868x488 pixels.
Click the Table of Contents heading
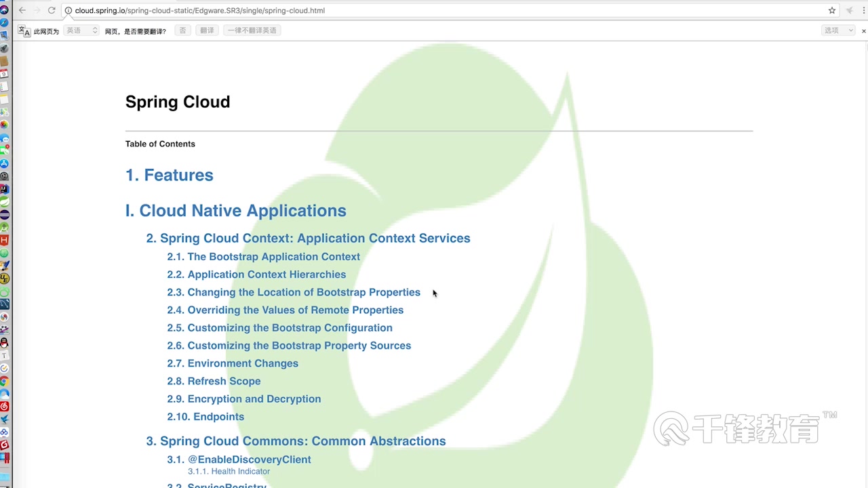[160, 144]
